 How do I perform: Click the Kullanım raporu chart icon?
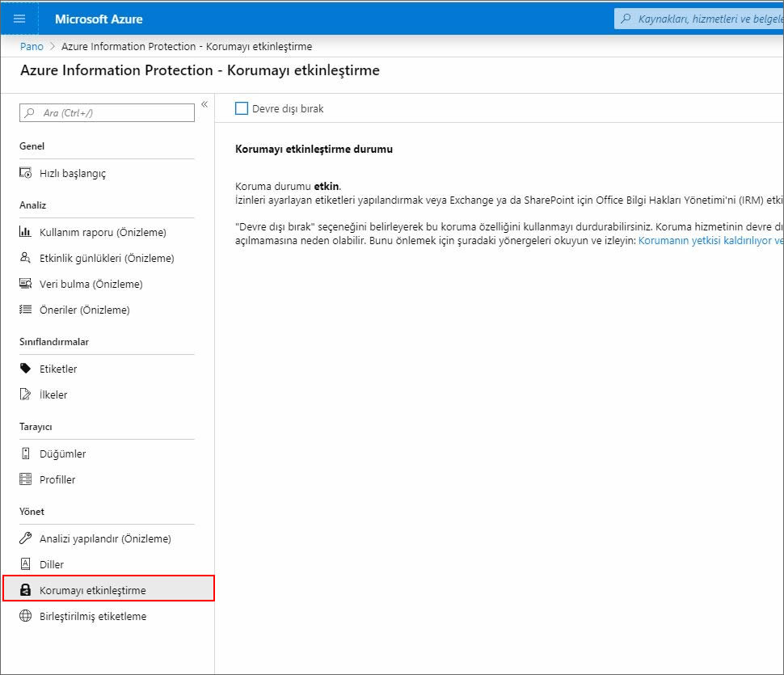26,232
